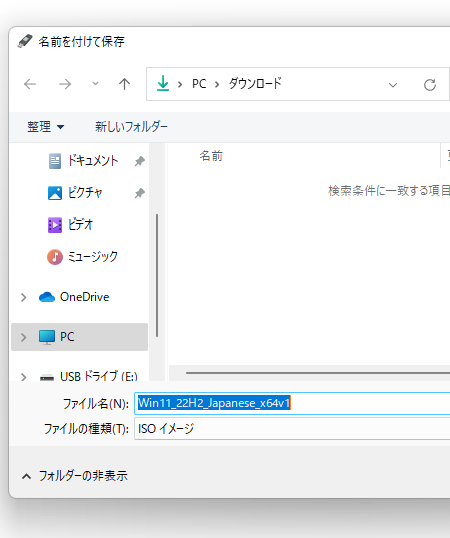The image size is (450, 538).
Task: Click the ピクチャ picture icon
Action: click(x=55, y=193)
